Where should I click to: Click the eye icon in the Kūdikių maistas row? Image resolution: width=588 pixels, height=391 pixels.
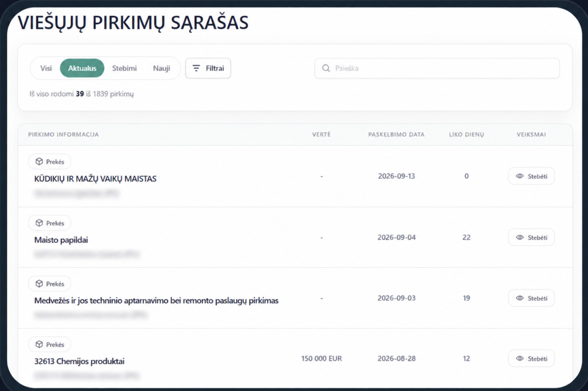(520, 176)
